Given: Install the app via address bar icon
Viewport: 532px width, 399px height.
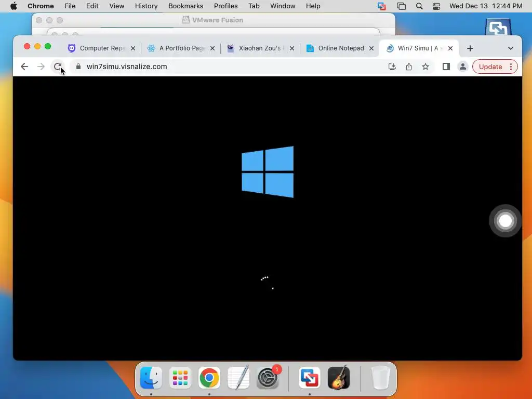Looking at the screenshot, I should coord(392,66).
